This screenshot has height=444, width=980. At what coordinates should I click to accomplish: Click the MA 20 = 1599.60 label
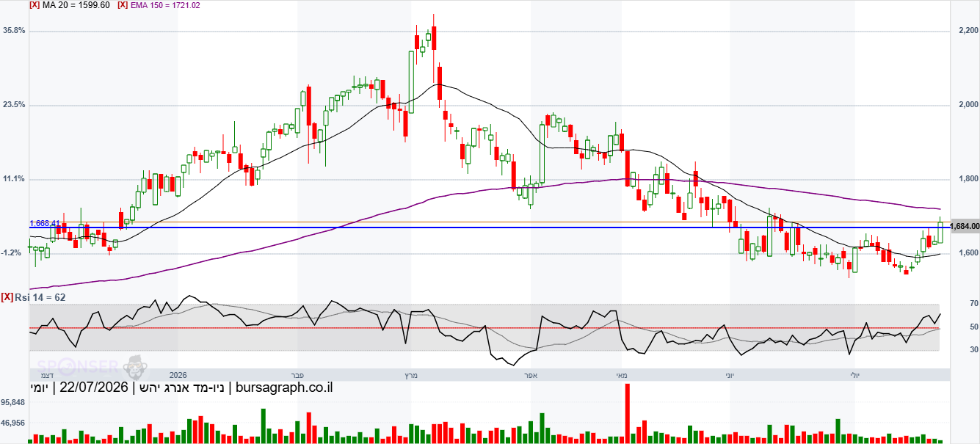(76, 4)
